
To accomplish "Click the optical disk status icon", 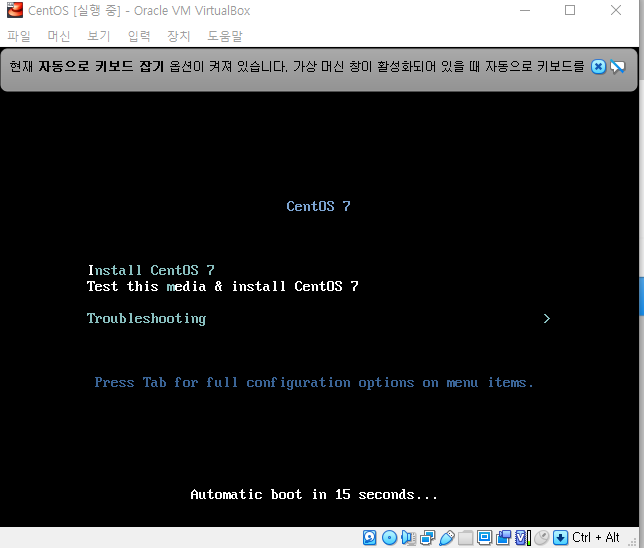I will coord(389,537).
